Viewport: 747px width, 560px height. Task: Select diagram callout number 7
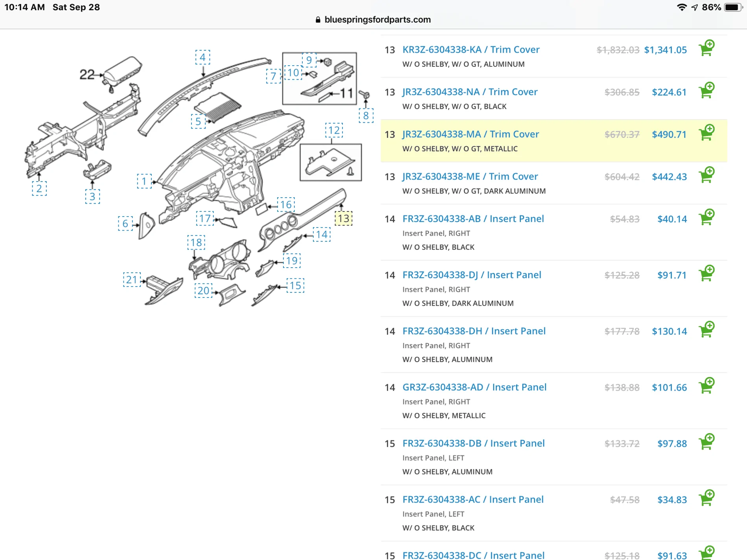[273, 76]
